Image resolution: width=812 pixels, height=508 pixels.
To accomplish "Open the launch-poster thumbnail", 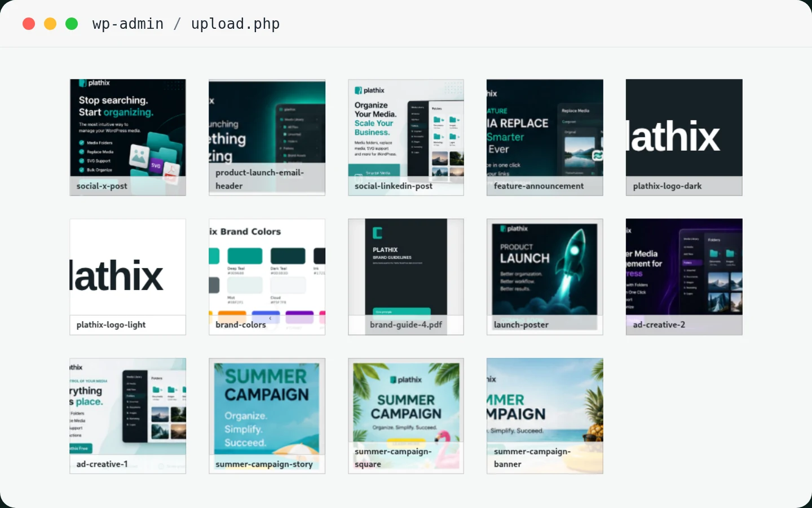I will [545, 277].
